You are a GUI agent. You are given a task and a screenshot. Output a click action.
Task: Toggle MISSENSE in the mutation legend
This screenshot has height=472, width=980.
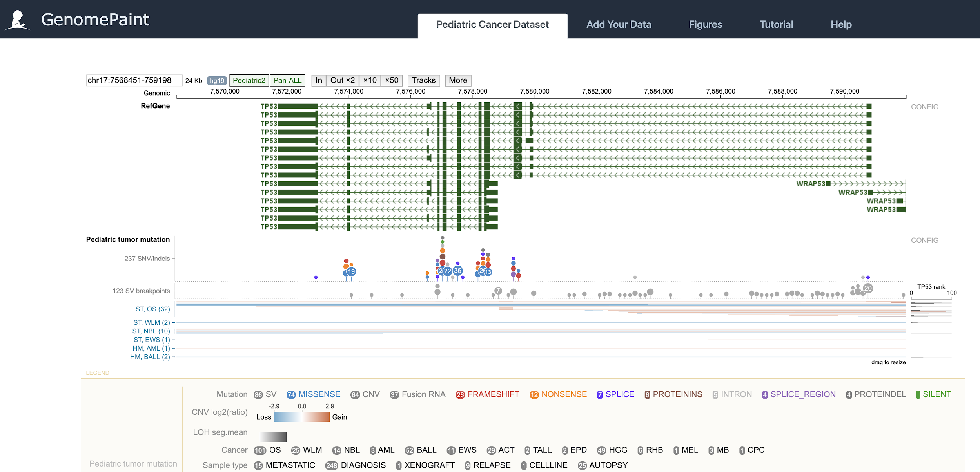pos(313,394)
